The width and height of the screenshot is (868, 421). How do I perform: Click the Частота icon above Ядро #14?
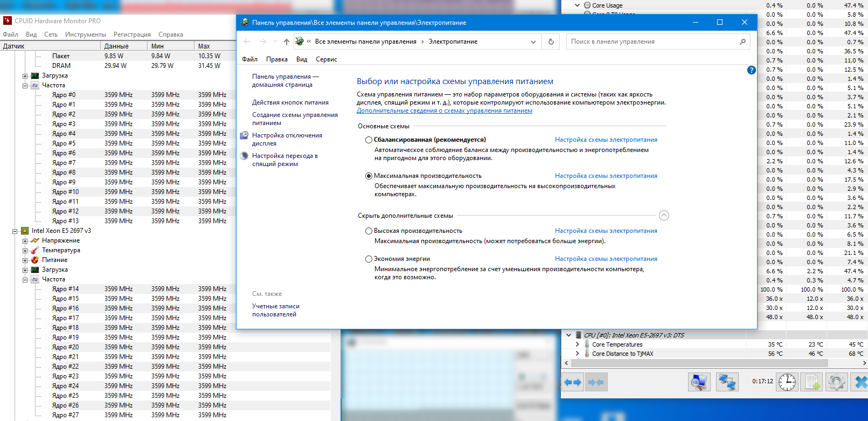(35, 279)
